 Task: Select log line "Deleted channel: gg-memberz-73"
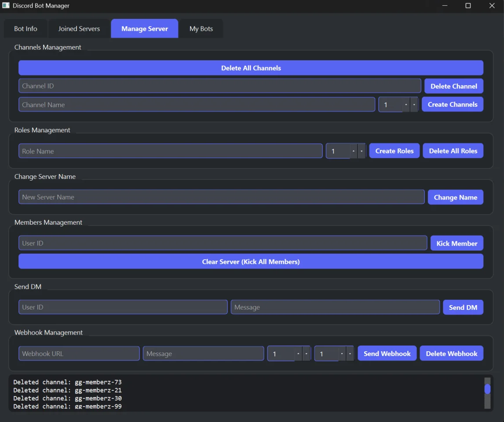(67, 382)
